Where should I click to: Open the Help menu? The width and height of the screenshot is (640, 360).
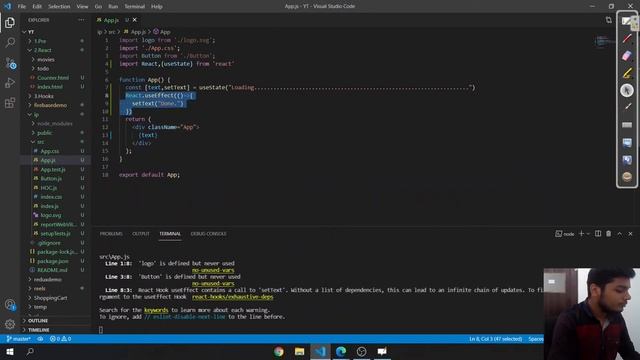(157, 6)
